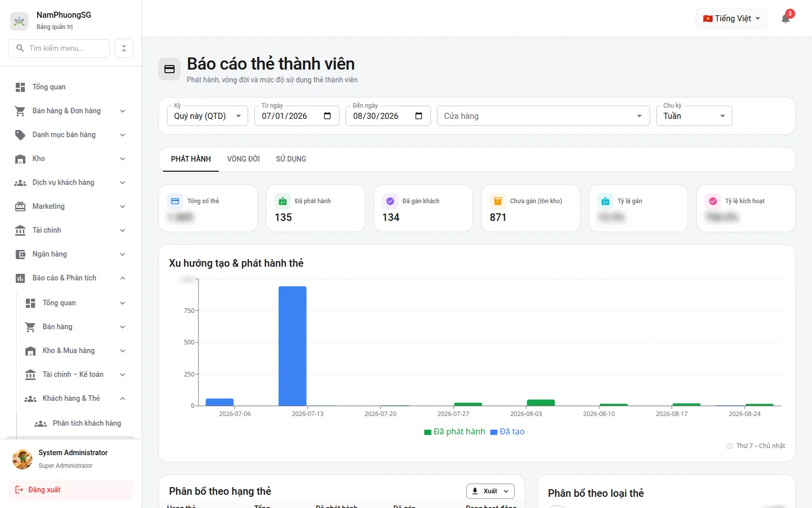Open Bán hàng report submenu item
Image resolution: width=812 pixels, height=508 pixels.
[x=76, y=327]
